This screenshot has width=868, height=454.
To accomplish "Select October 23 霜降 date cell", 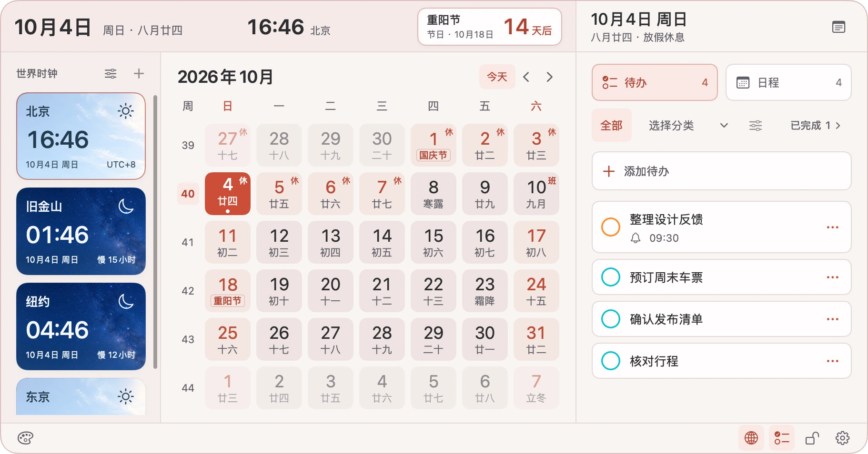I will tap(485, 291).
